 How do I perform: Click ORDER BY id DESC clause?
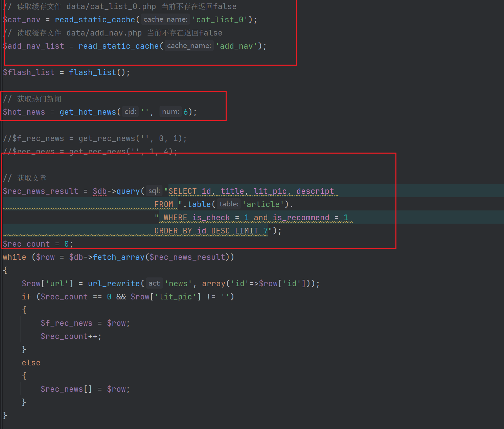point(192,231)
